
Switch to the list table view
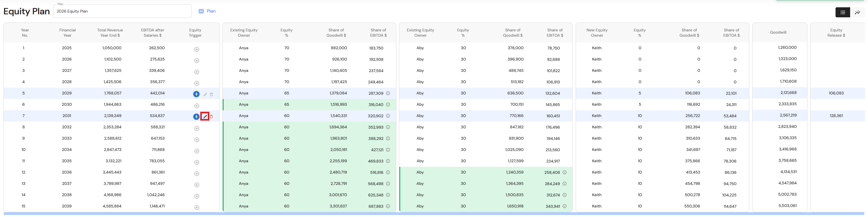tap(842, 13)
